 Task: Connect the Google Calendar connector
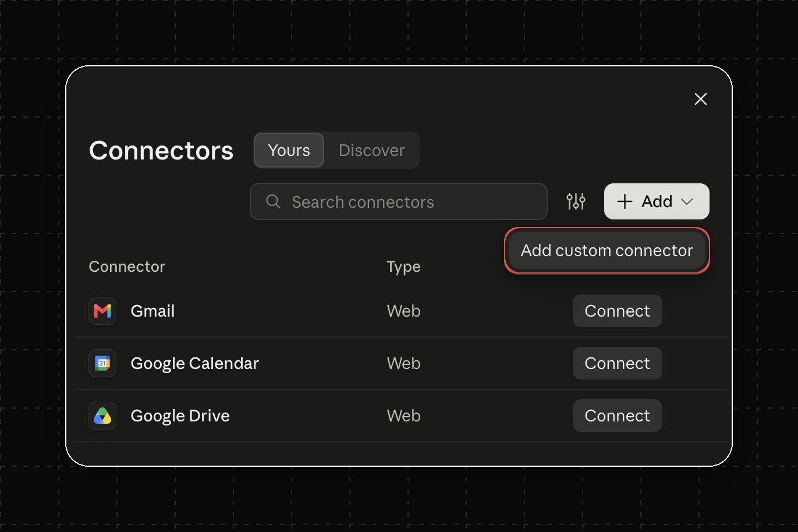pyautogui.click(x=617, y=363)
